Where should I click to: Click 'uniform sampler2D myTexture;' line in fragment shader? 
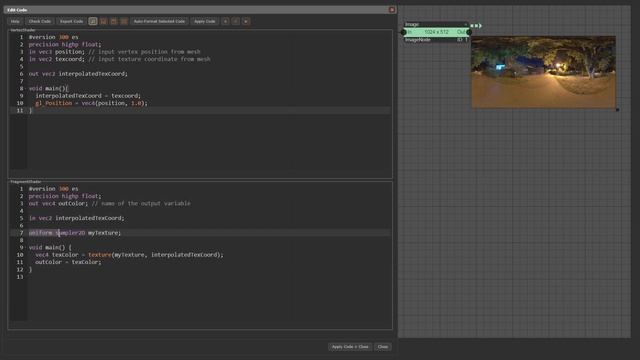[x=75, y=233]
